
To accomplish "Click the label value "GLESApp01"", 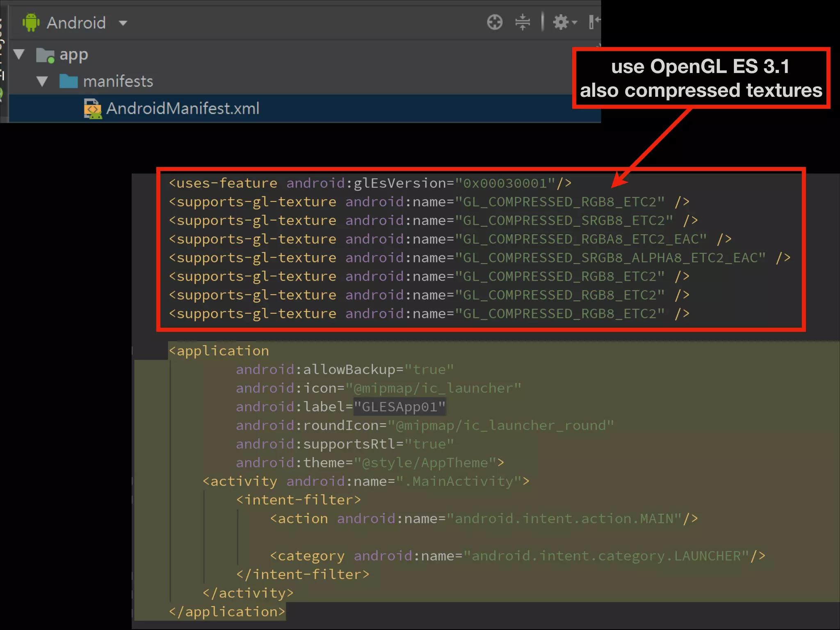I will pos(399,407).
